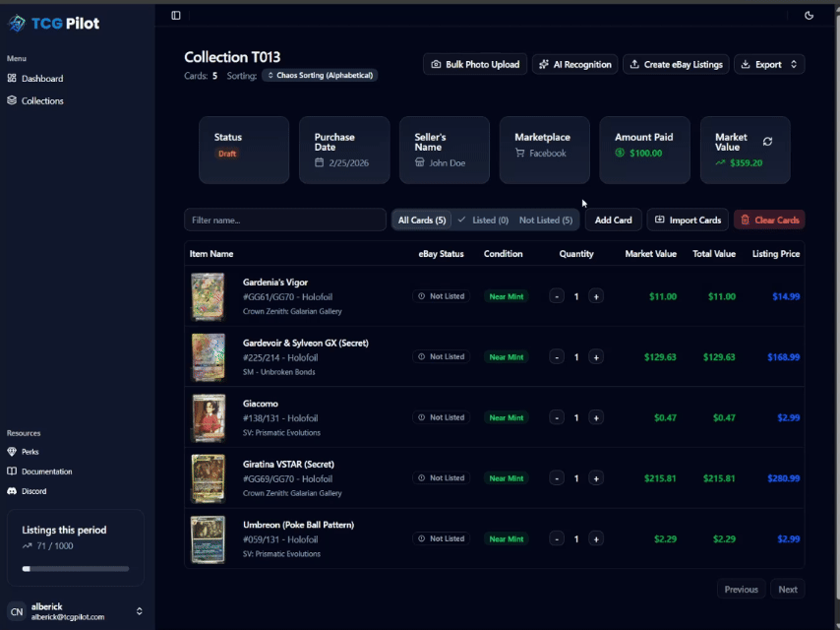Select Perks in the sidebar
Image resolution: width=840 pixels, height=630 pixels.
[30, 452]
